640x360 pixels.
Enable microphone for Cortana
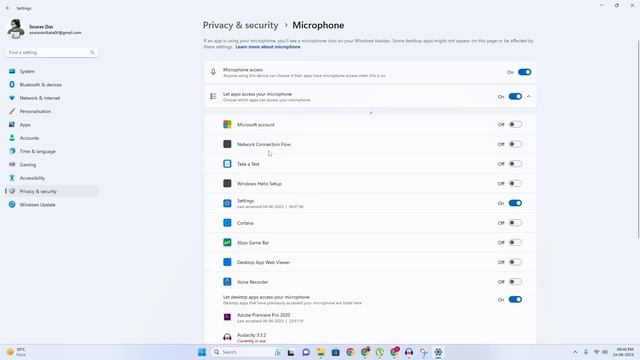(x=515, y=223)
